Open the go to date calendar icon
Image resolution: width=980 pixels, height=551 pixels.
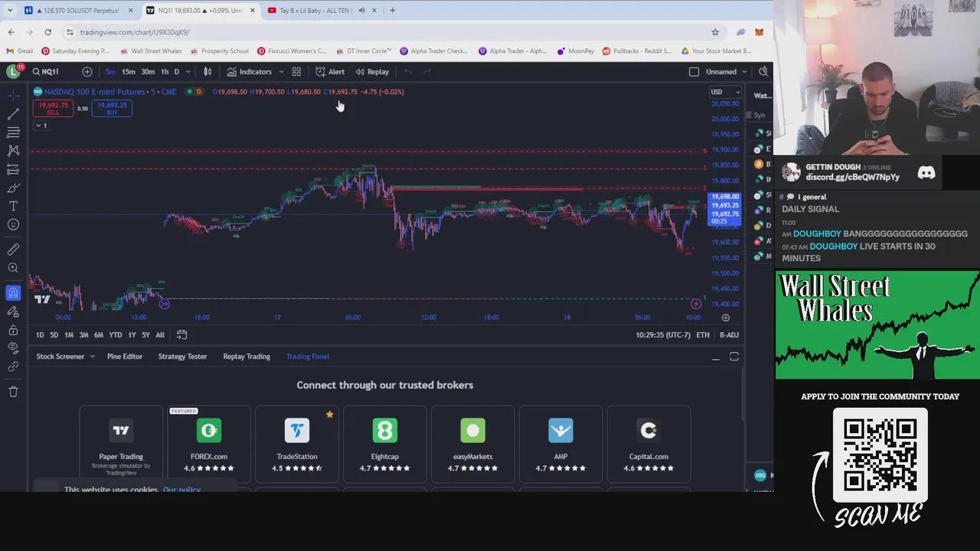[x=181, y=334]
